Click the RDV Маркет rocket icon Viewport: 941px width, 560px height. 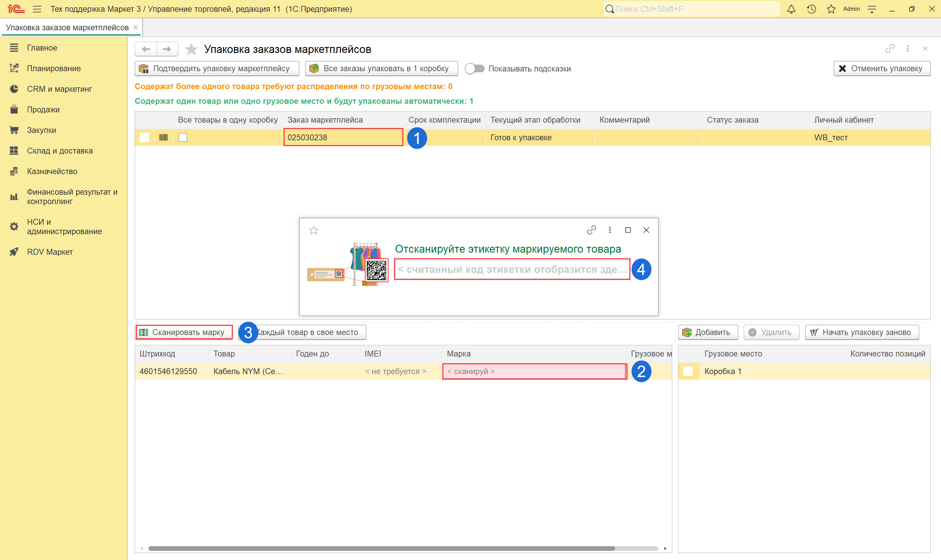click(14, 252)
